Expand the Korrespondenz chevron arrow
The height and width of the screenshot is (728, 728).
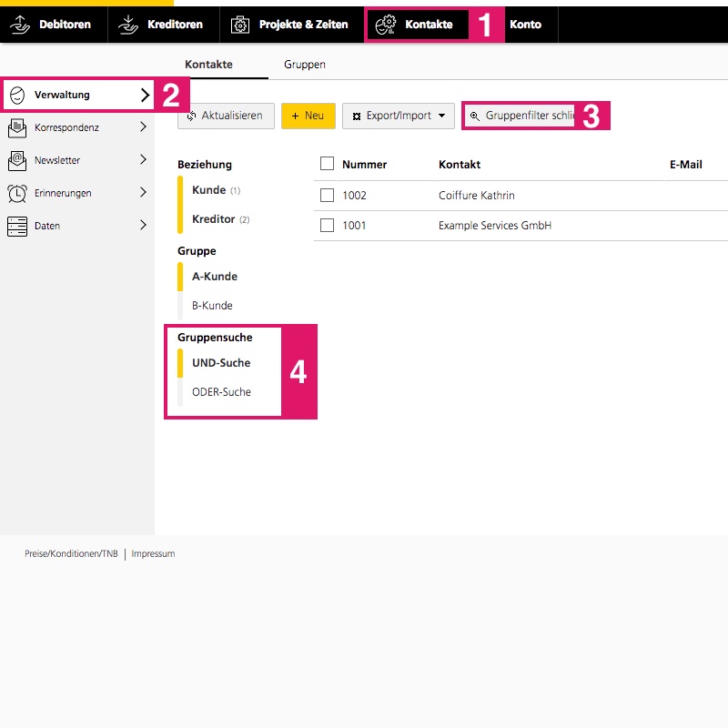click(143, 127)
